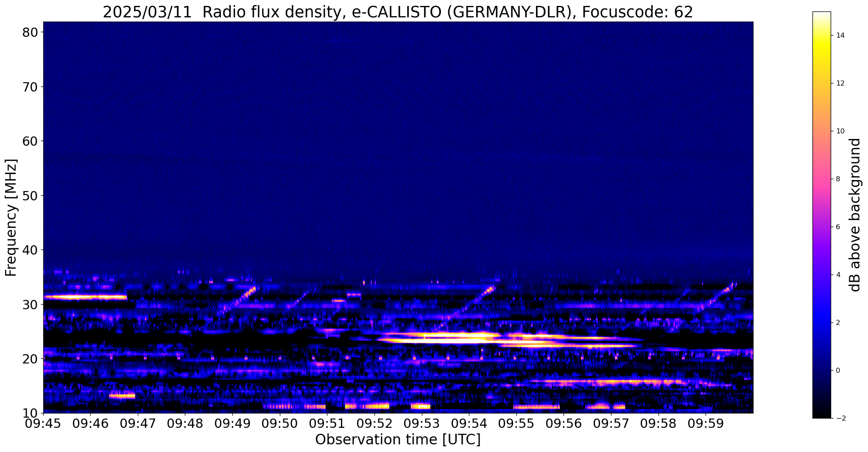Click the 40 MHz frequency tick label
Viewport: 868px width, 452px height.
point(30,250)
